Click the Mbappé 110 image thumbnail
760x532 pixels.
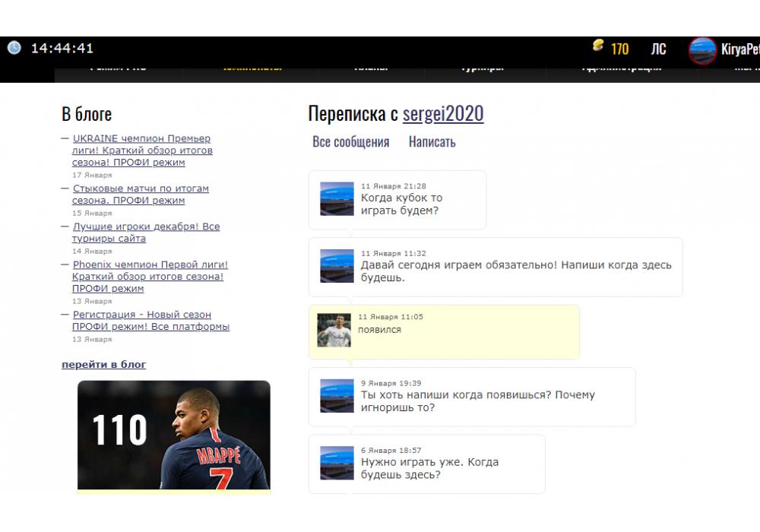174,435
